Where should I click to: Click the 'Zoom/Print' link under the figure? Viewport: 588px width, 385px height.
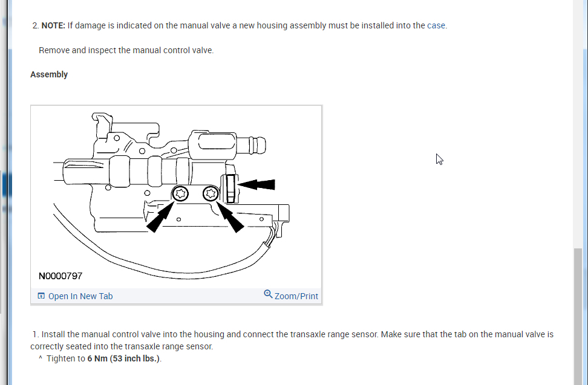[x=296, y=296]
